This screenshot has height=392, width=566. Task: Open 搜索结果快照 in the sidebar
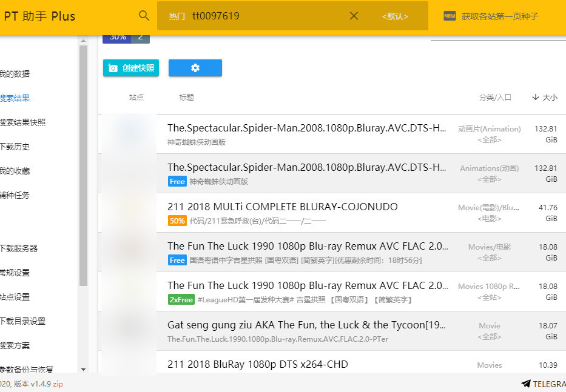pyautogui.click(x=18, y=122)
